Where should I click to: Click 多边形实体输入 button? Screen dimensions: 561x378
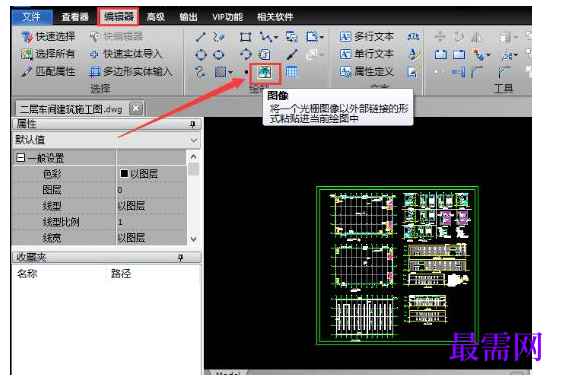131,72
